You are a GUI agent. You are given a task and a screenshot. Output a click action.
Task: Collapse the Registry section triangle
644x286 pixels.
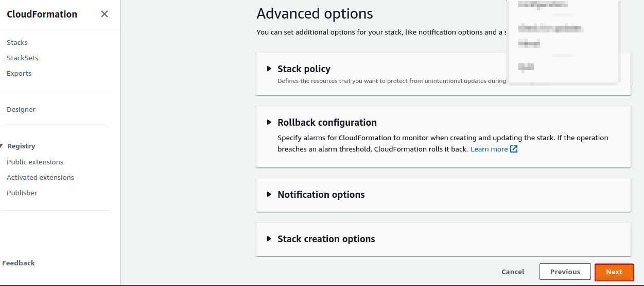click(x=2, y=146)
